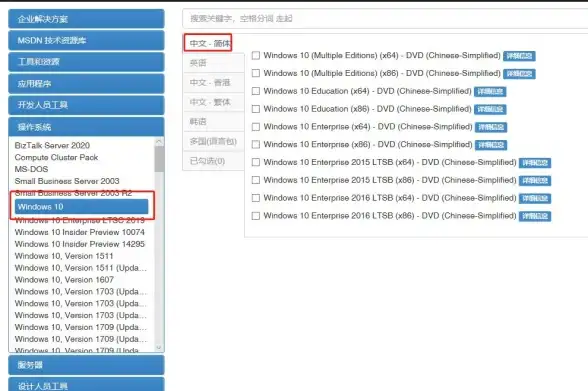The image size is (588, 391).
Task: Open Windows 10 Insider Preview 10074
Action: [80, 232]
